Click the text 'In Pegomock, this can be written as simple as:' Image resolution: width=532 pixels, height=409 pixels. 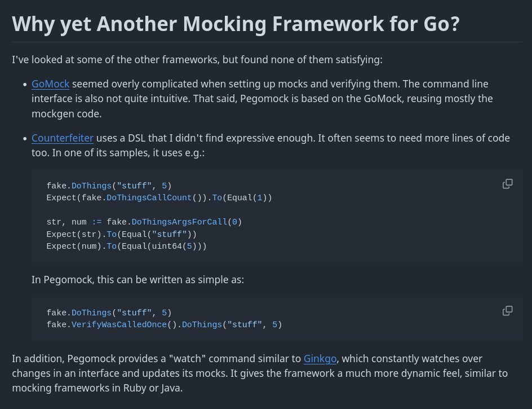tap(138, 280)
